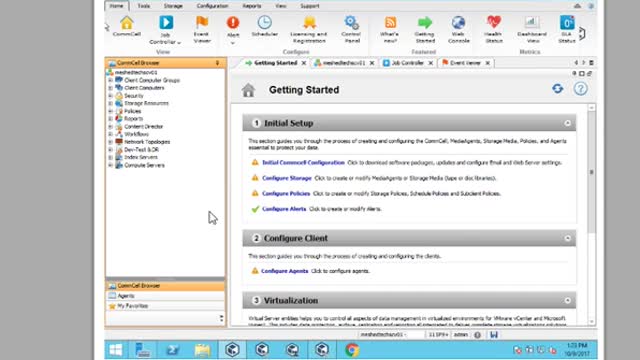This screenshot has width=640, height=360.
Task: Select the Agents pane button
Action: tap(165, 296)
